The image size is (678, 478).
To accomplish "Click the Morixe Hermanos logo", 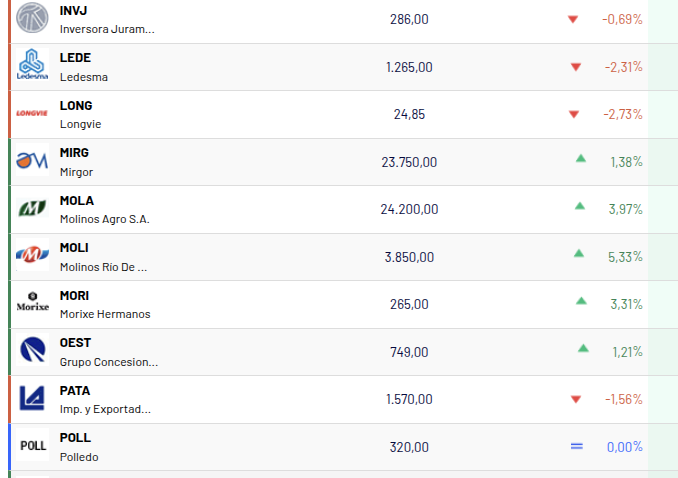I will pos(32,302).
